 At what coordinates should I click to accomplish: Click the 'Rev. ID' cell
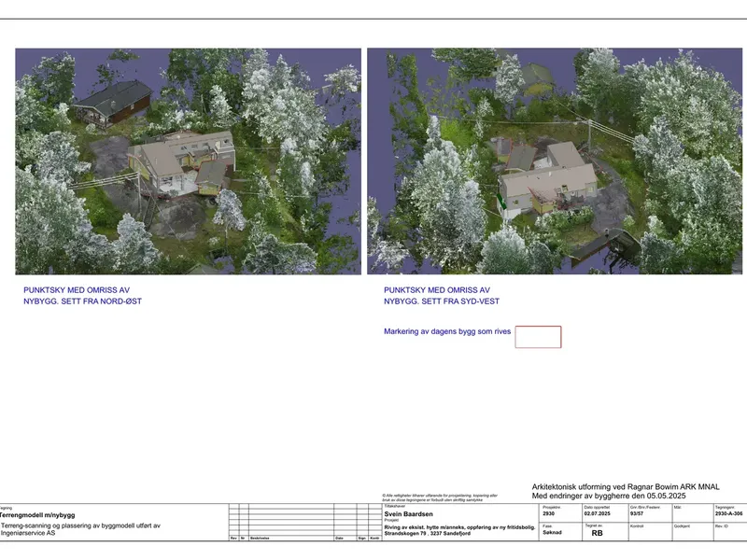[x=729, y=531]
